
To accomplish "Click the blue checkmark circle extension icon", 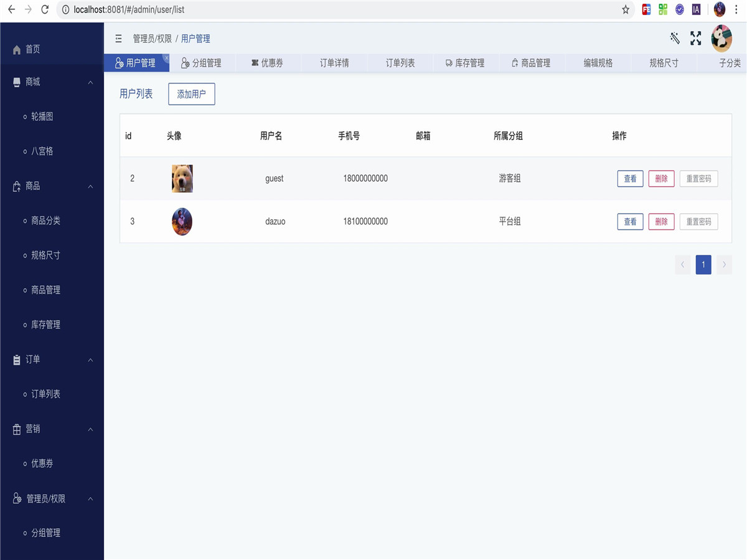I will [680, 9].
